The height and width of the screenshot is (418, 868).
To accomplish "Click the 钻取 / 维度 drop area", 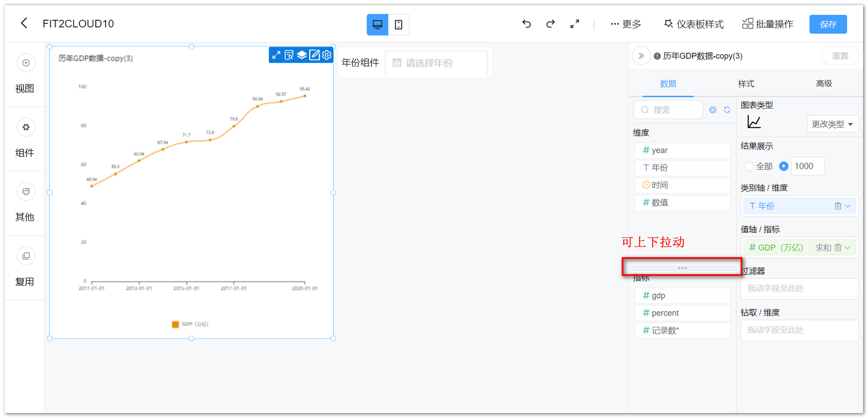I will (x=799, y=330).
